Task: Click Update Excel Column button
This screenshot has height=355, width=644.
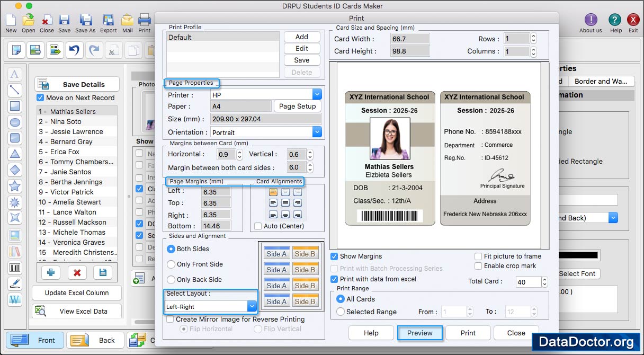Action: (77, 292)
